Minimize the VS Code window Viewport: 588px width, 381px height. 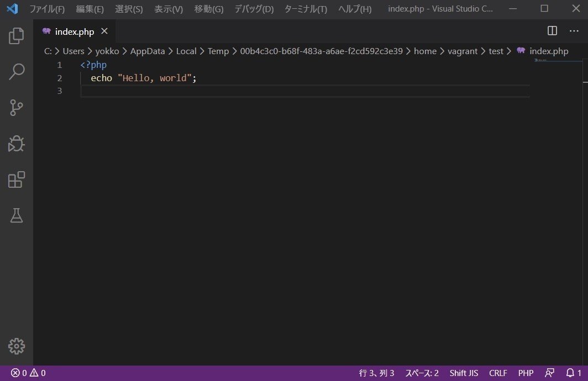point(513,8)
